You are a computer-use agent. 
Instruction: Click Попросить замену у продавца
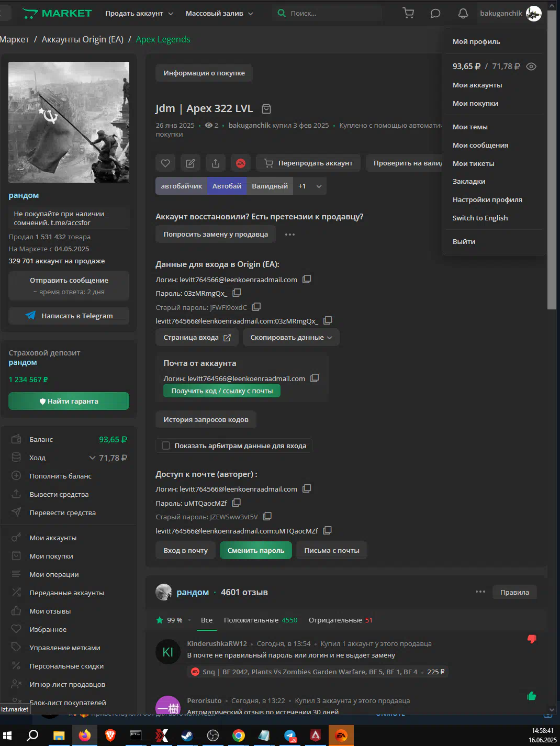pos(216,235)
